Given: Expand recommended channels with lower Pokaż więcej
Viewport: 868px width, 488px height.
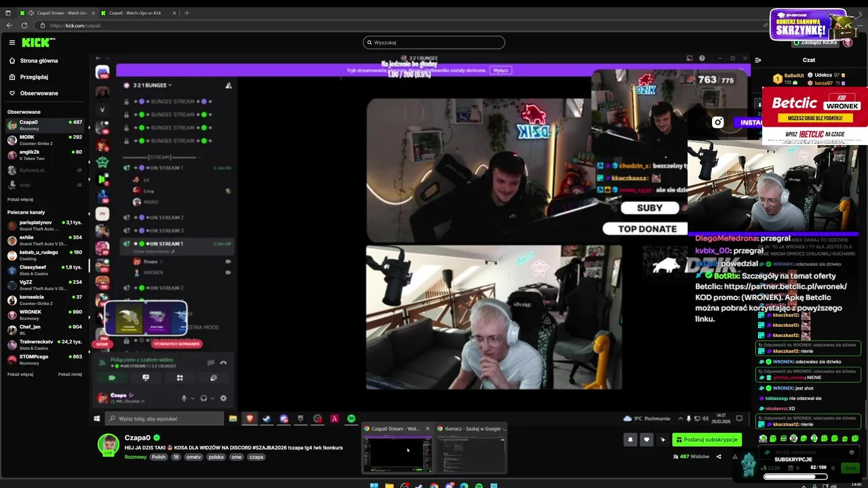Looking at the screenshot, I should (20, 374).
